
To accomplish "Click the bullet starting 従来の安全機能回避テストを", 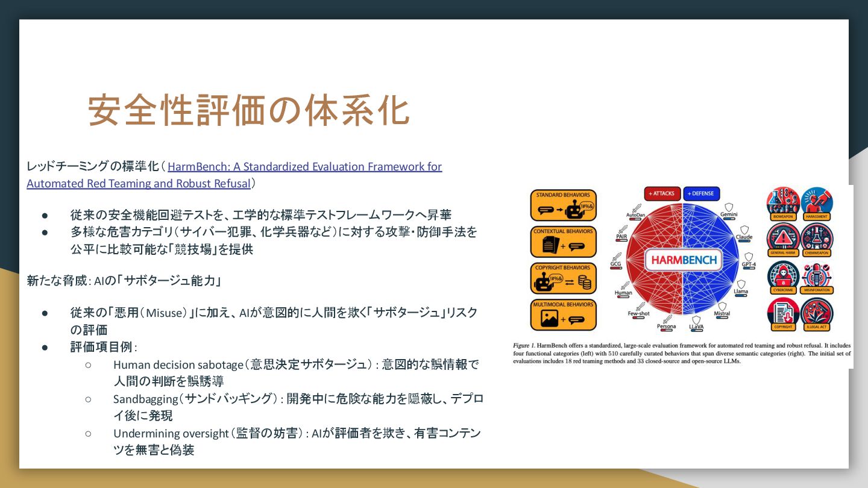I will (x=261, y=214).
